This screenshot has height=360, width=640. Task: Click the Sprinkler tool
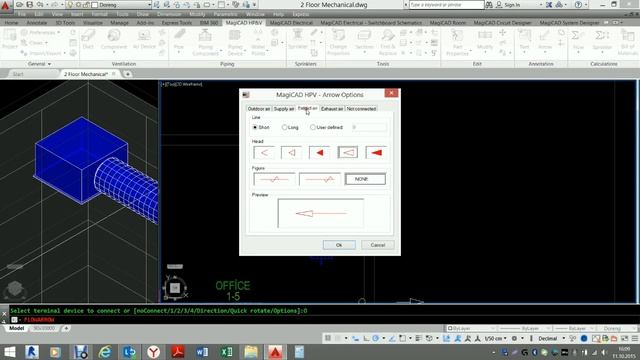coord(298,40)
